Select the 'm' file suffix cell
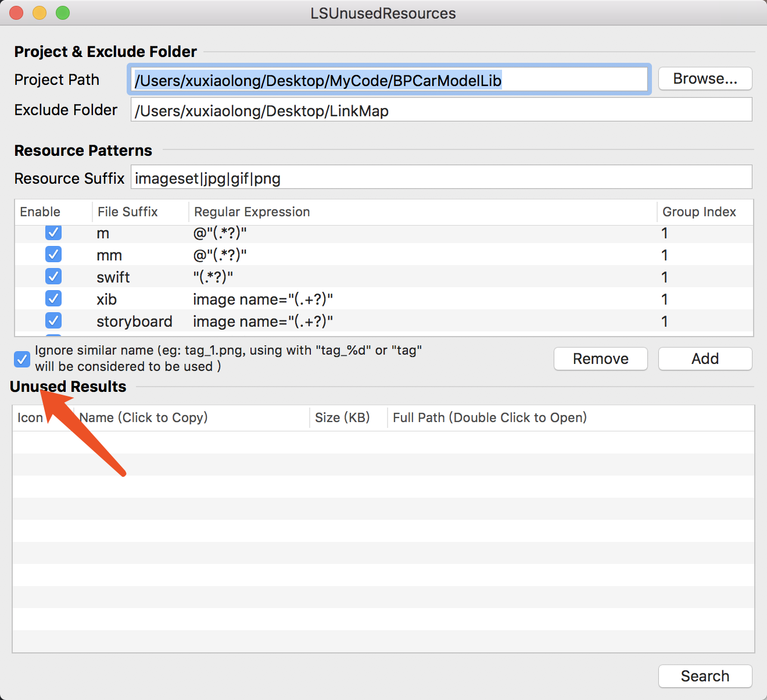This screenshot has width=767, height=700. click(103, 234)
